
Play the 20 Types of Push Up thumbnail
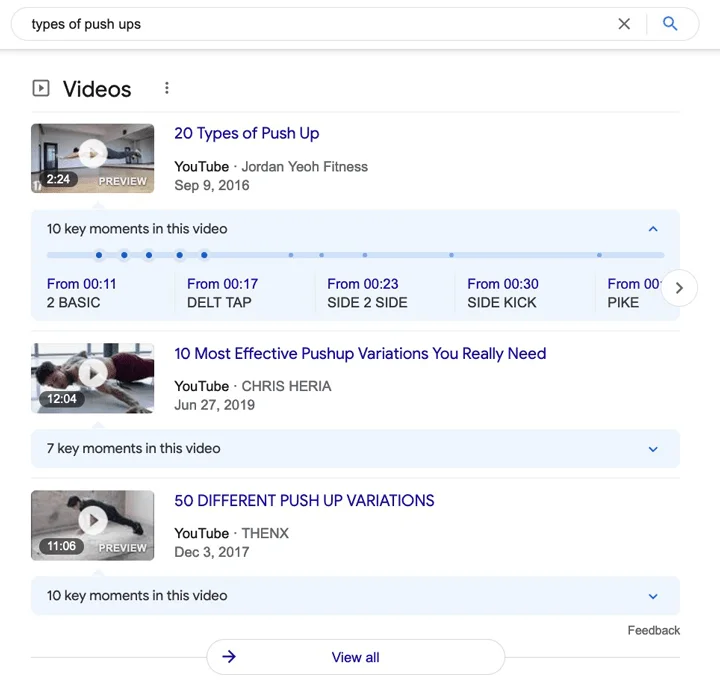pos(93,158)
